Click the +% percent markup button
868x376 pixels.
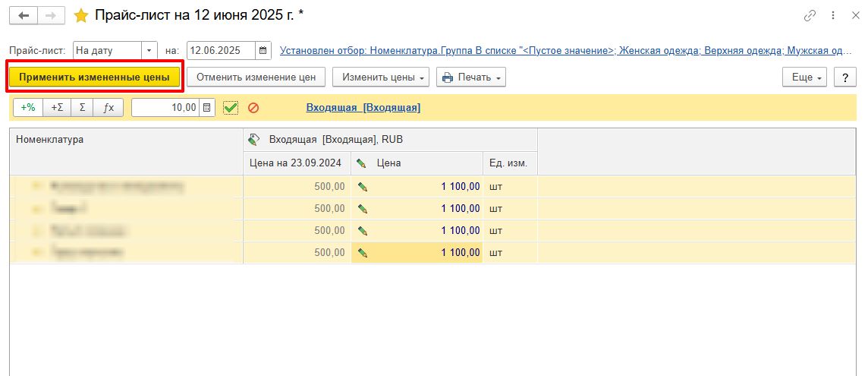[28, 108]
